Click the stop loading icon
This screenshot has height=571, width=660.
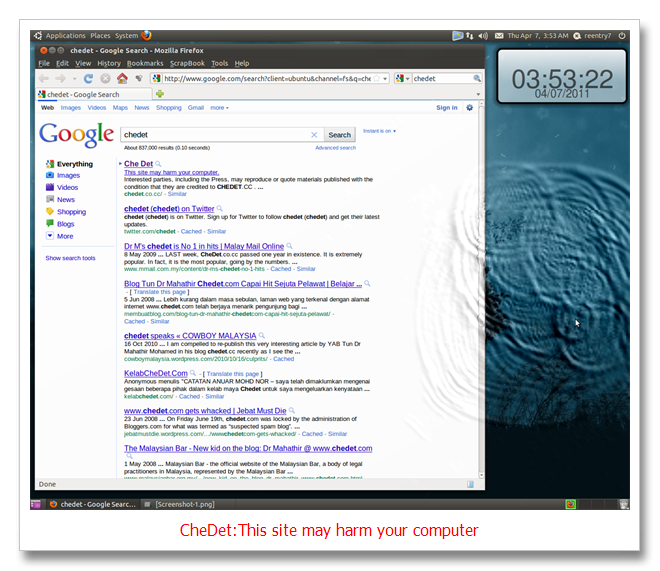point(105,78)
